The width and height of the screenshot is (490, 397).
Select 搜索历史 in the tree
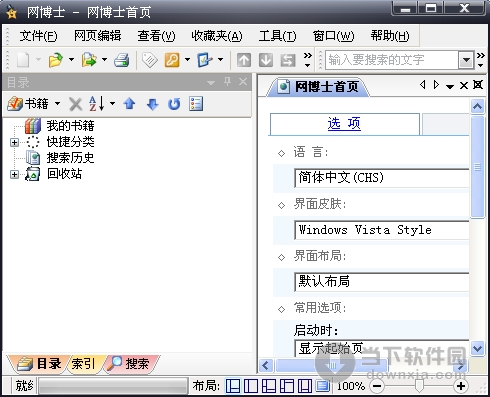coord(70,158)
